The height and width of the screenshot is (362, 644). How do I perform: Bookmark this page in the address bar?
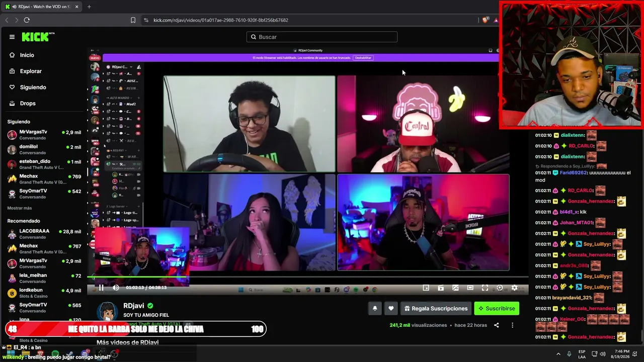click(x=133, y=20)
